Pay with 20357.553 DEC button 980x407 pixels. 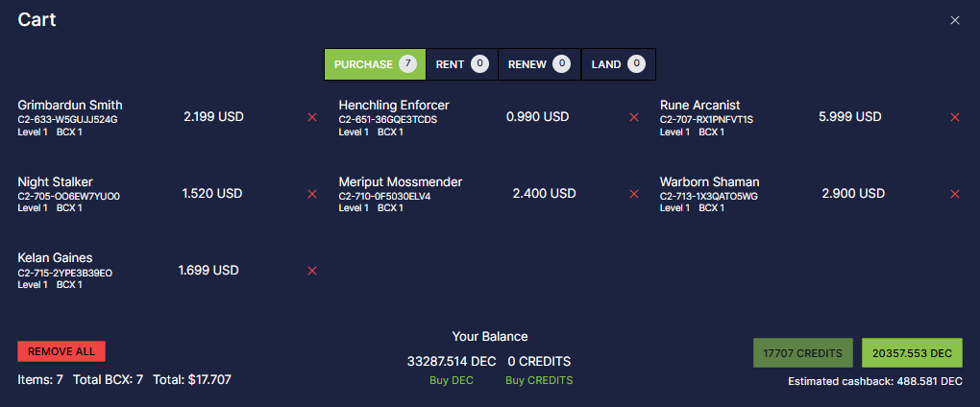(x=912, y=353)
